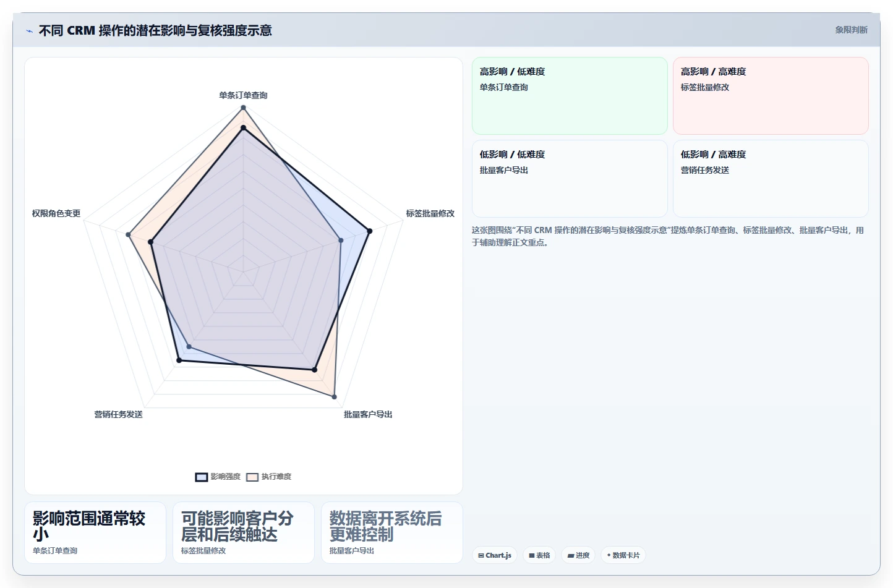Click the 数据离开系统后更难控制 data card
The height and width of the screenshot is (588, 893).
pos(392,532)
